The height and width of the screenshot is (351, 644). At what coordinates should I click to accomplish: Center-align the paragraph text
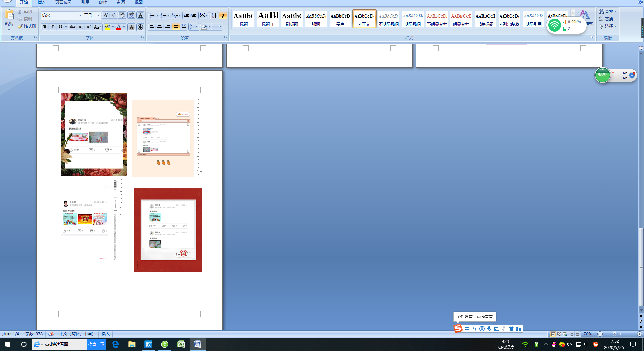click(x=160, y=27)
